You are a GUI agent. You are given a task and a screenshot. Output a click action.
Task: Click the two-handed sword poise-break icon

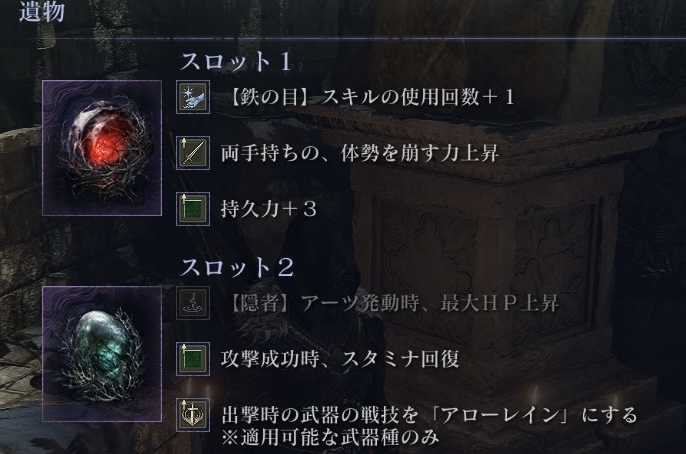193,153
